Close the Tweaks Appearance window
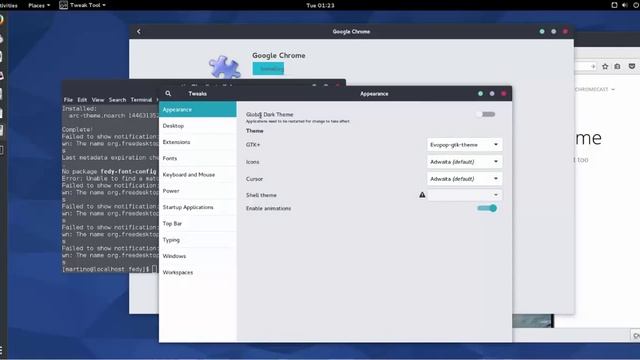This screenshot has height=360, width=640. click(504, 93)
